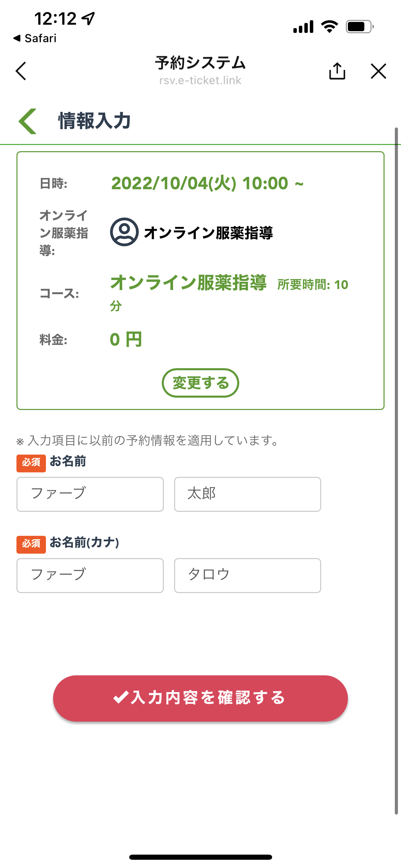
Task: Tap the cellular signal bars icon
Action: (303, 27)
